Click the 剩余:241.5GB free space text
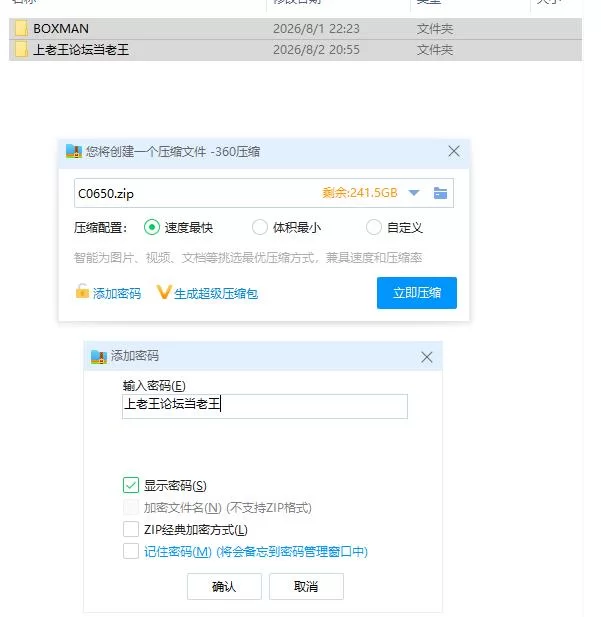Viewport: 601px width, 617px height. [x=360, y=193]
